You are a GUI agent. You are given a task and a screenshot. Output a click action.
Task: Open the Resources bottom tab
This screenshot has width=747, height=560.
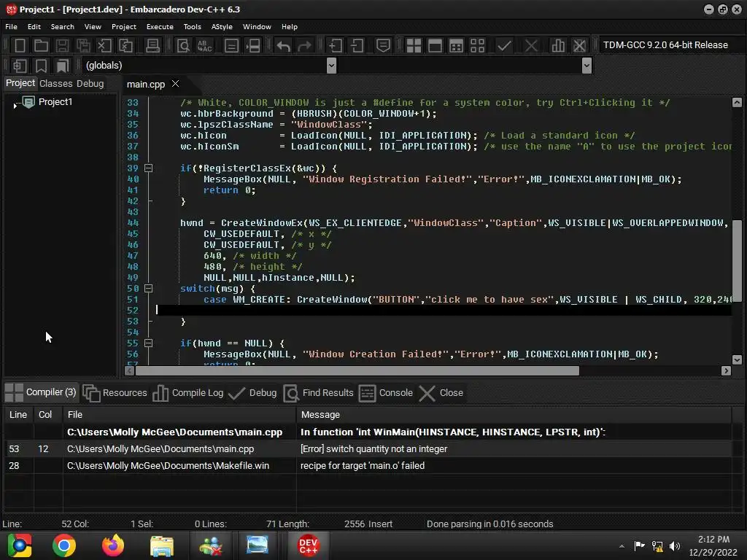[115, 393]
